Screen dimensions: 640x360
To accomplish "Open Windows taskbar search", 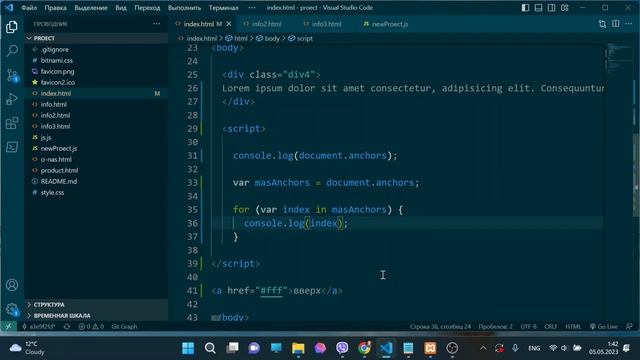I will coord(210,348).
